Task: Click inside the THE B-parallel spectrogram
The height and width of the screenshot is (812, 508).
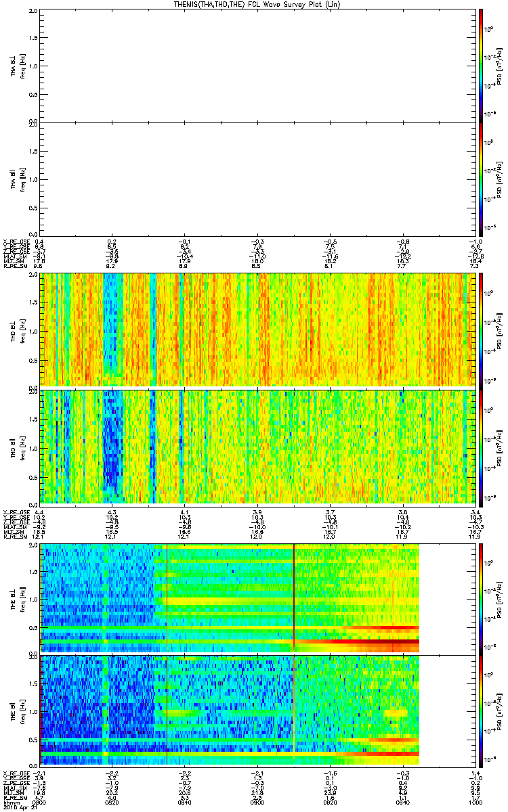Action: point(230,709)
